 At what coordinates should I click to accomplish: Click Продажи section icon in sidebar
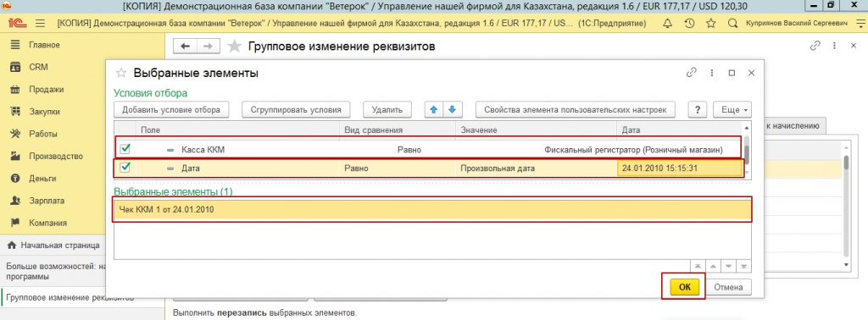(16, 89)
